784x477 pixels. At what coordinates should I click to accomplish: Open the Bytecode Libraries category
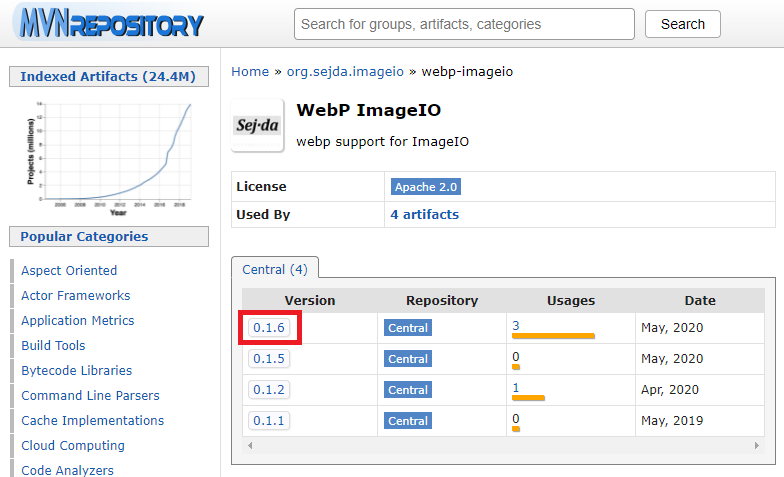point(76,370)
